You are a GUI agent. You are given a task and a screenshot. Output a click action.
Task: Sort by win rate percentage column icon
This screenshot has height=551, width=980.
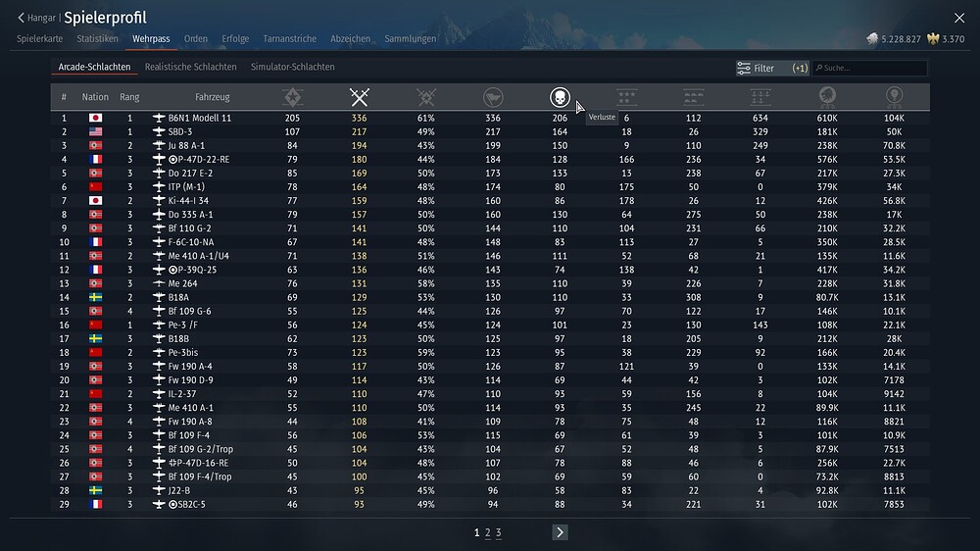[x=426, y=97]
